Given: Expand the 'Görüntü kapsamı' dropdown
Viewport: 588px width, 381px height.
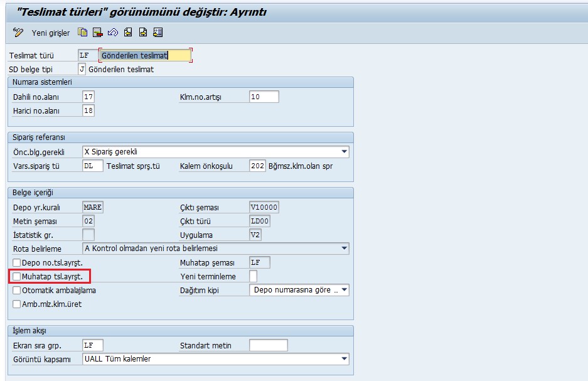Looking at the screenshot, I should pyautogui.click(x=344, y=359).
